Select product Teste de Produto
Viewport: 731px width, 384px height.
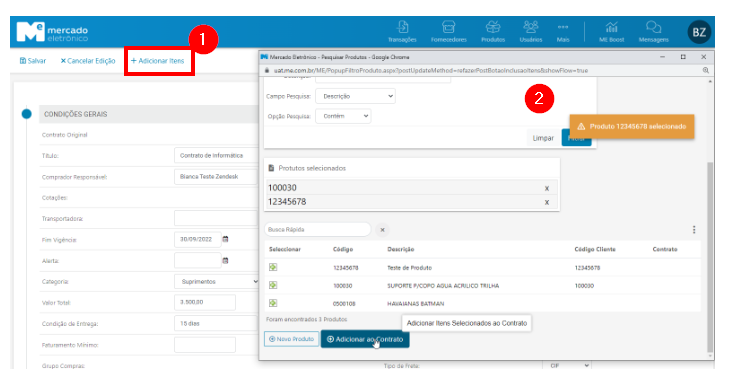coord(273,267)
